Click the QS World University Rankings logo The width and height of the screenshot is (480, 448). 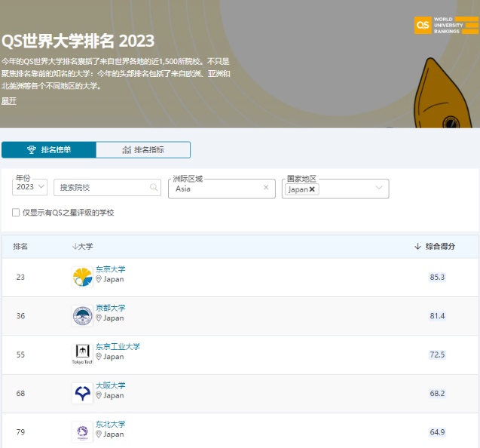[446, 25]
